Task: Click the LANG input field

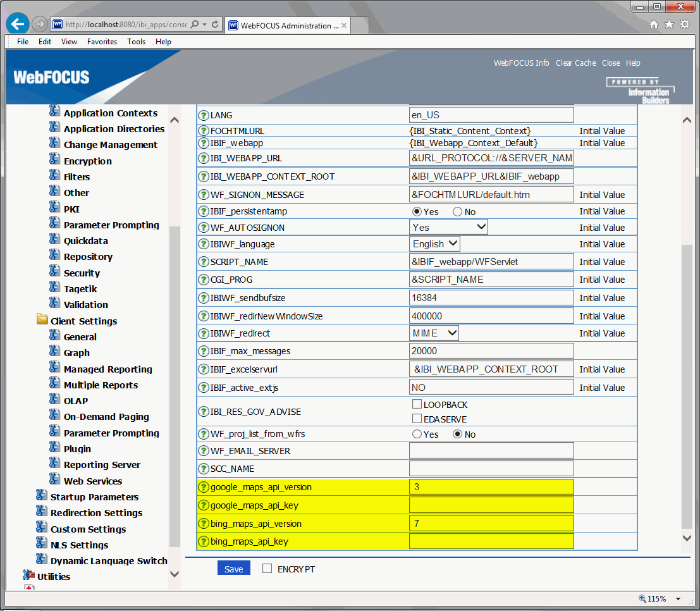Action: (x=491, y=114)
